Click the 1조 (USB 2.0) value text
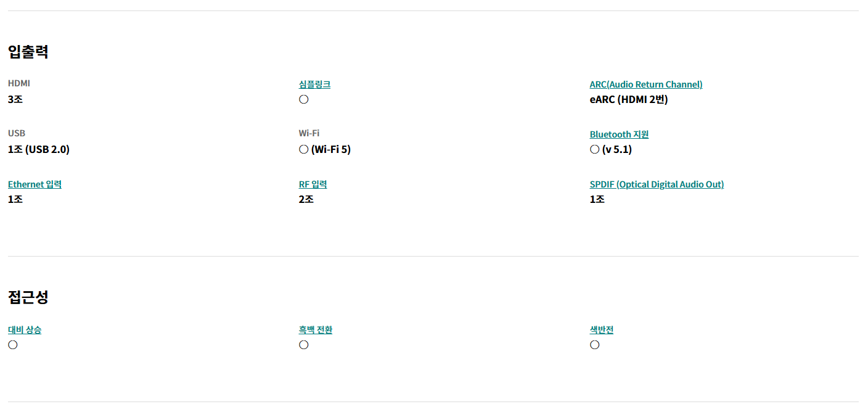868x412 pixels. [39, 149]
